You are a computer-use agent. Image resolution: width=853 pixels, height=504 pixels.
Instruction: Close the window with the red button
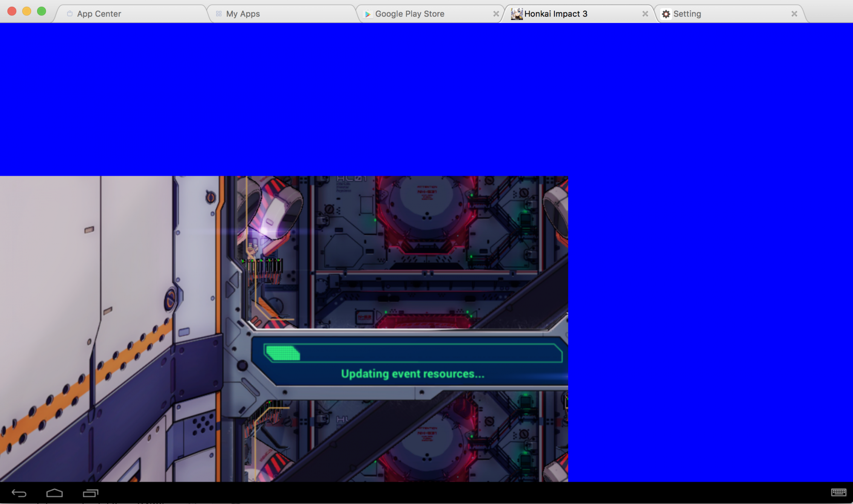click(12, 12)
